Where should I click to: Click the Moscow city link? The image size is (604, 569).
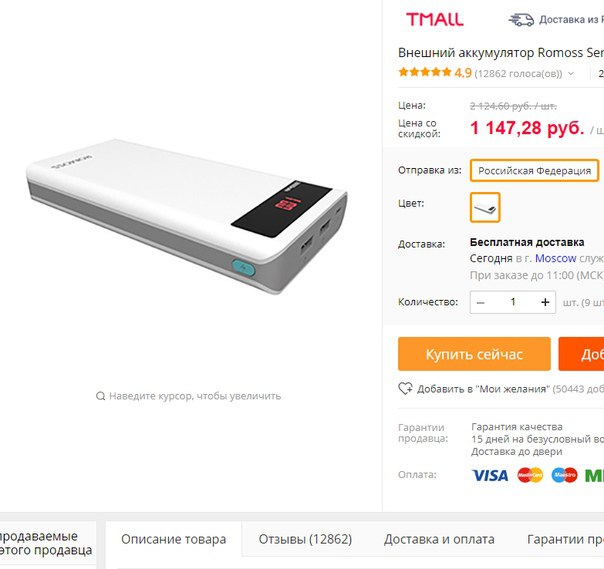[x=555, y=258]
